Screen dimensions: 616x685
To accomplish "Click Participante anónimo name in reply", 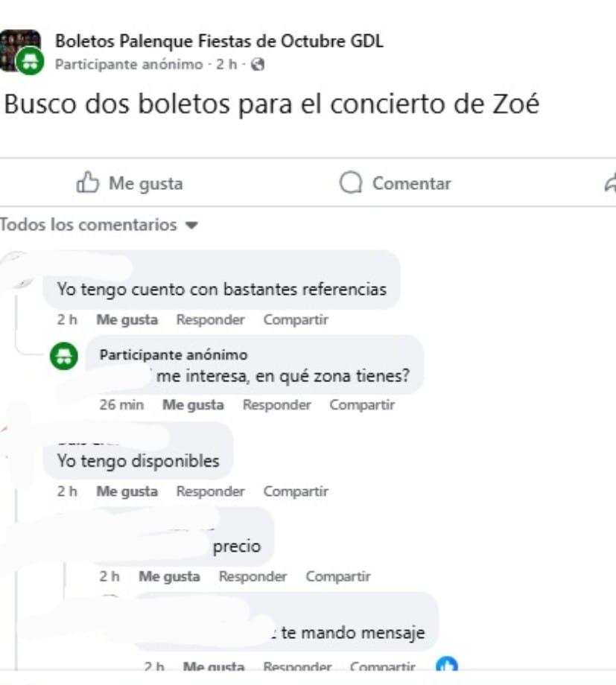I will (x=174, y=354).
